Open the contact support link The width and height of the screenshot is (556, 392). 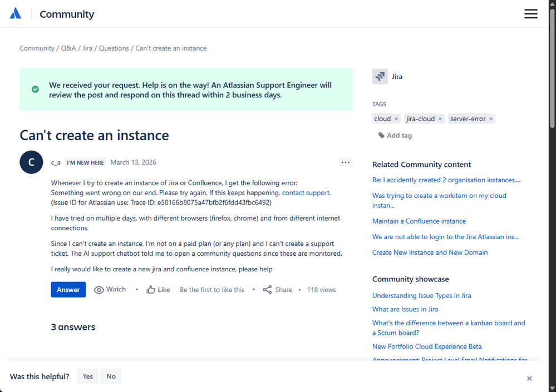[x=306, y=192]
